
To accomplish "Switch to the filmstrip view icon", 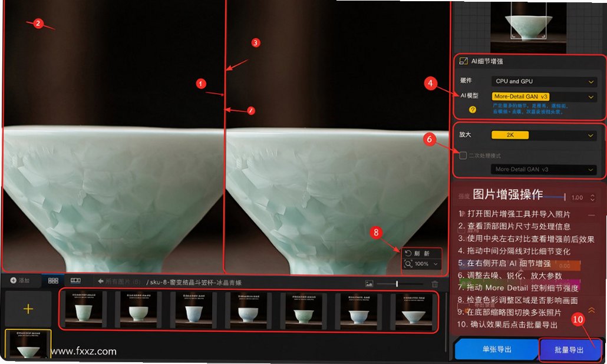I will point(75,280).
